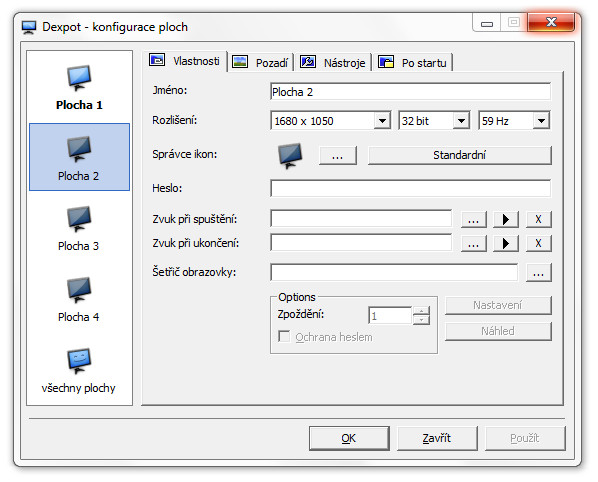Switch to the Pozadí tab
This screenshot has width=598, height=482.
[x=260, y=63]
